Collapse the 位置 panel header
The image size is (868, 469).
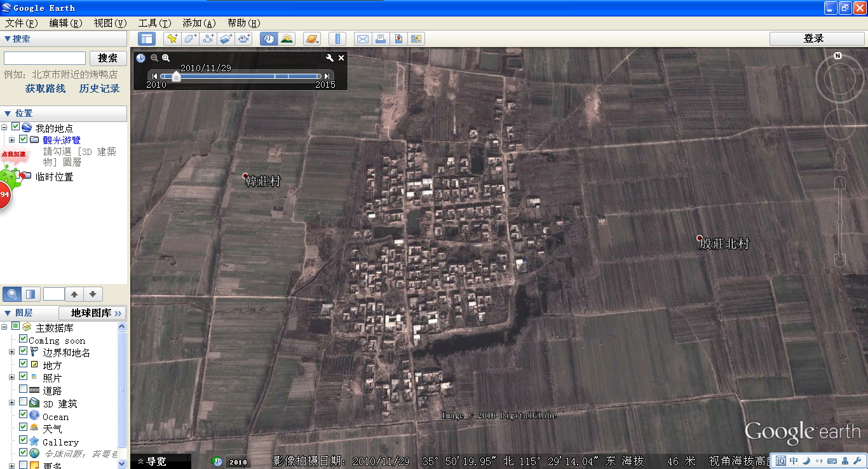click(64, 113)
